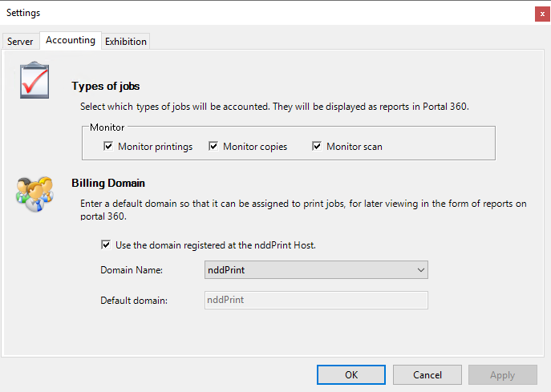The height and width of the screenshot is (392, 551).
Task: Switch to the Server tab
Action: pos(20,42)
